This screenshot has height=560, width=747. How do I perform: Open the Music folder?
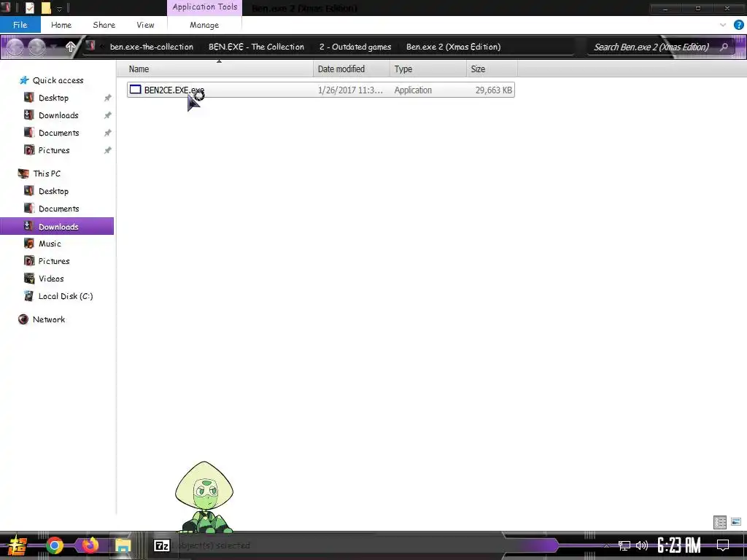point(50,244)
